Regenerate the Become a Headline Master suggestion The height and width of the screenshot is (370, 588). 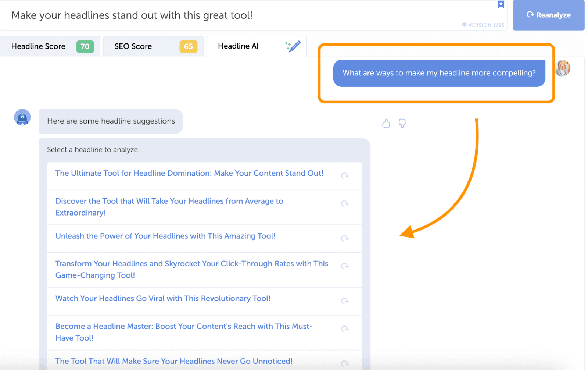345,329
